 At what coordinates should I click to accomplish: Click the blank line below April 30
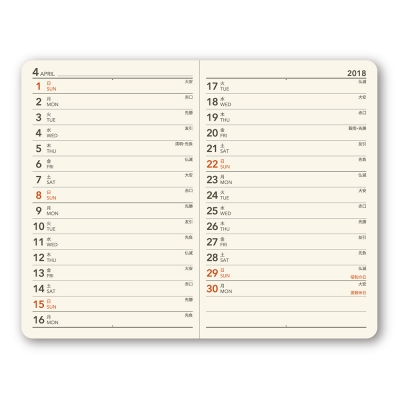(x=286, y=304)
